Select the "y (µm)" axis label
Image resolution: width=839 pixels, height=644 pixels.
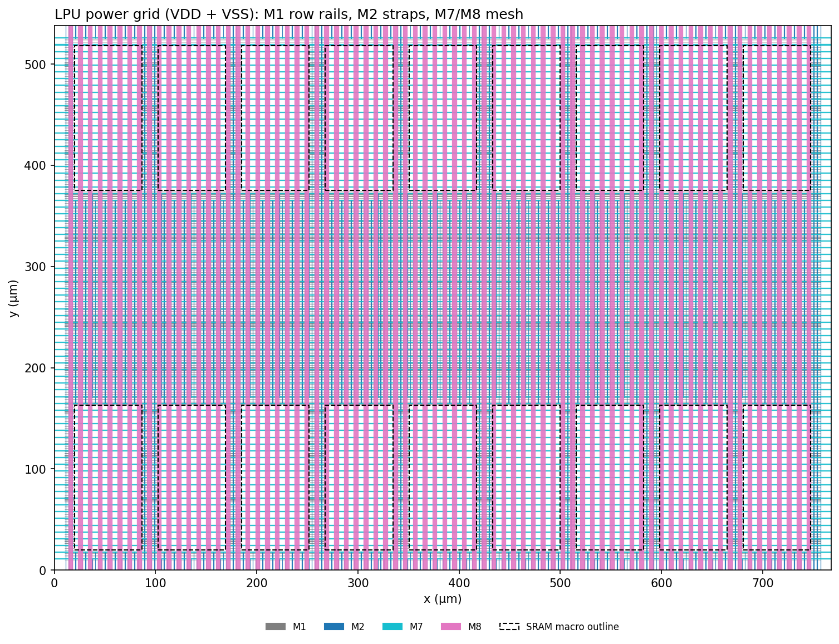click(x=13, y=298)
